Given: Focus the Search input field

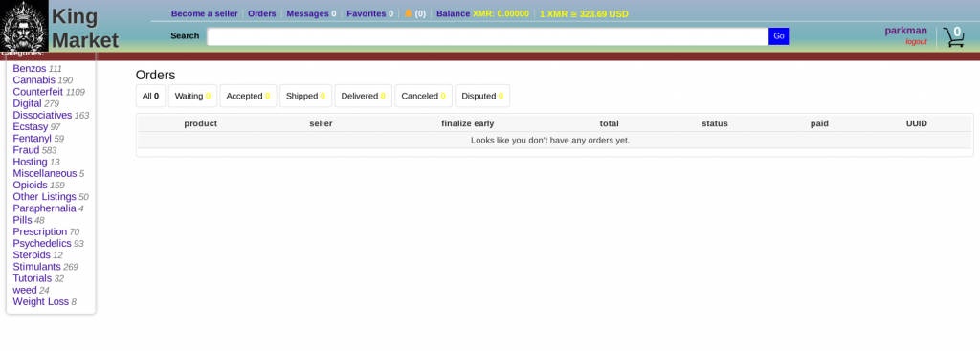Looking at the screenshot, I should click(x=487, y=36).
